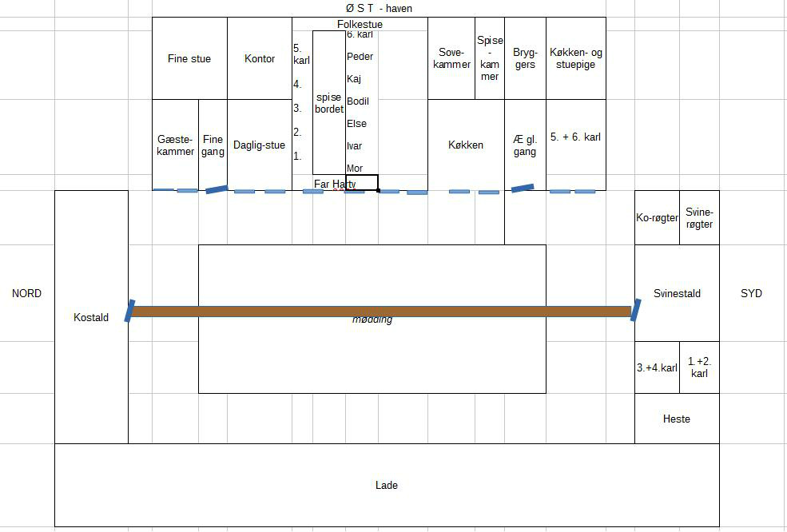Click the Svine-røgter cell

click(699, 218)
